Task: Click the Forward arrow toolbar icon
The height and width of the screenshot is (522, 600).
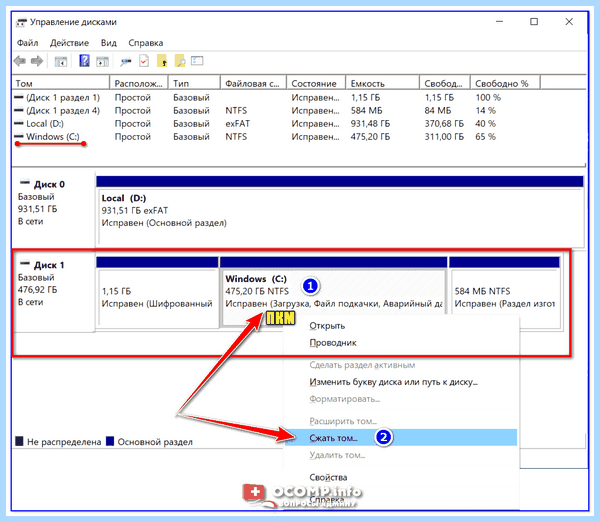Action: click(x=37, y=61)
